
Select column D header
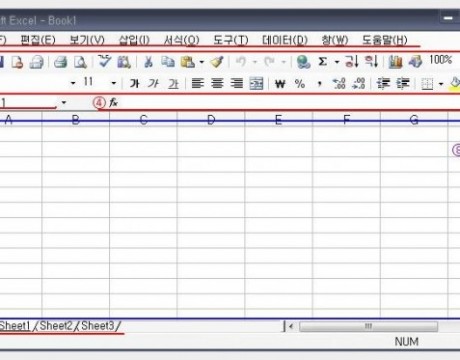point(211,120)
